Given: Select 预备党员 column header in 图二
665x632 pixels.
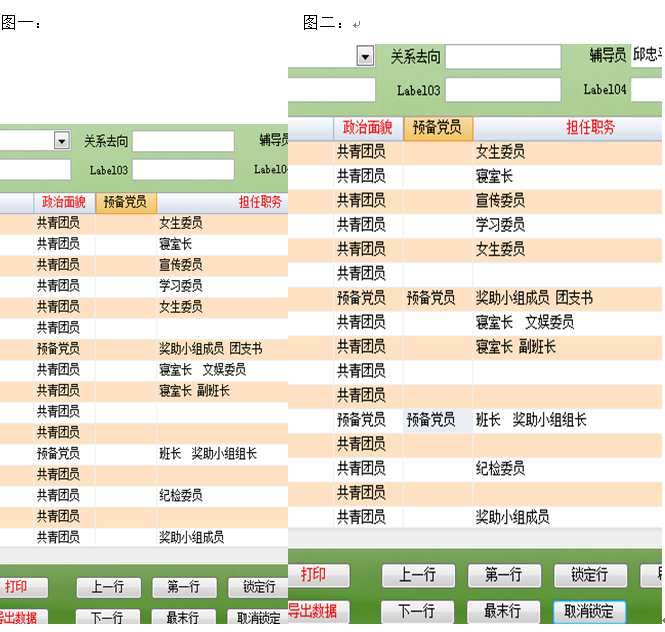Looking at the screenshot, I should pyautogui.click(x=438, y=128).
